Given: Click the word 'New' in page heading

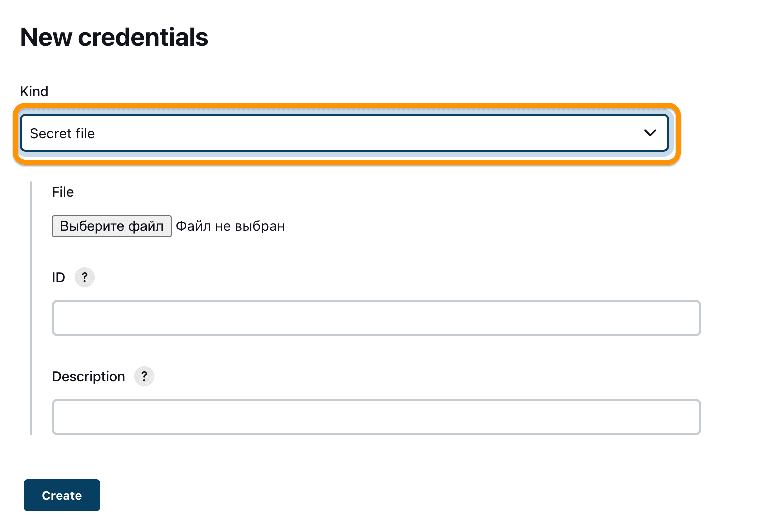Looking at the screenshot, I should coord(46,37).
